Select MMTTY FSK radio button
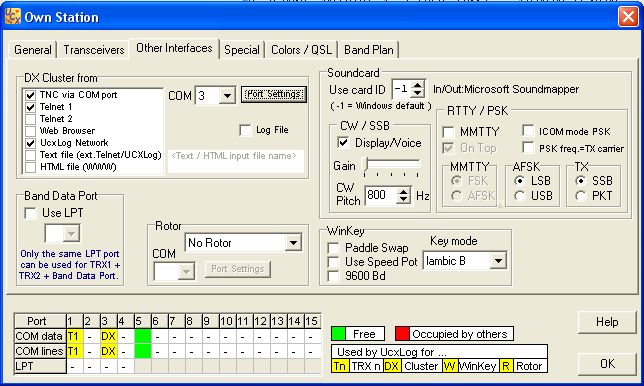Viewport: 644px width, 386px height. [456, 181]
